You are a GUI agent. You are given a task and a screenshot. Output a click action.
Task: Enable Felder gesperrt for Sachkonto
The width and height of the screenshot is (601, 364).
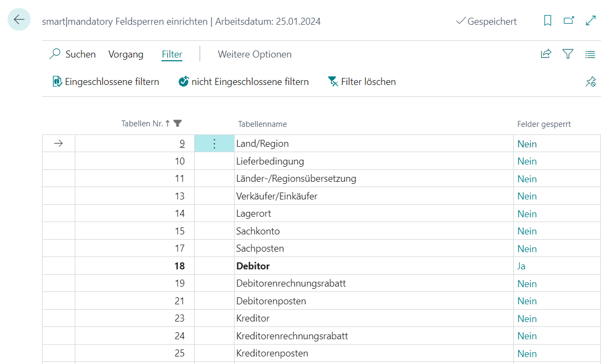click(527, 231)
